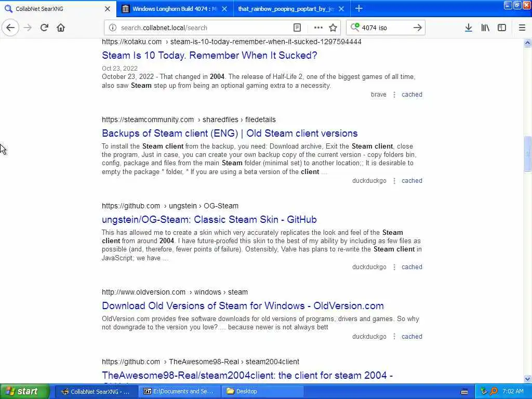Focus the '4074 iso' search box
532x399 pixels.
coord(385,28)
